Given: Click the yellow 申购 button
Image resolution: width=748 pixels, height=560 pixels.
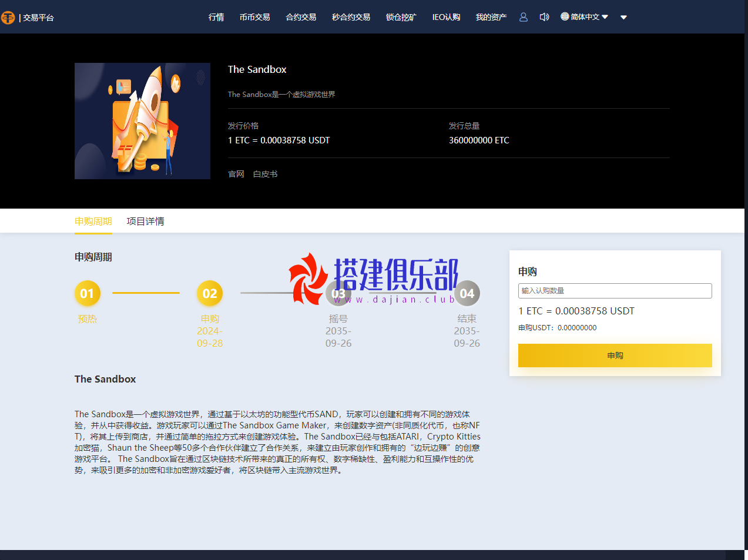Looking at the screenshot, I should [615, 356].
